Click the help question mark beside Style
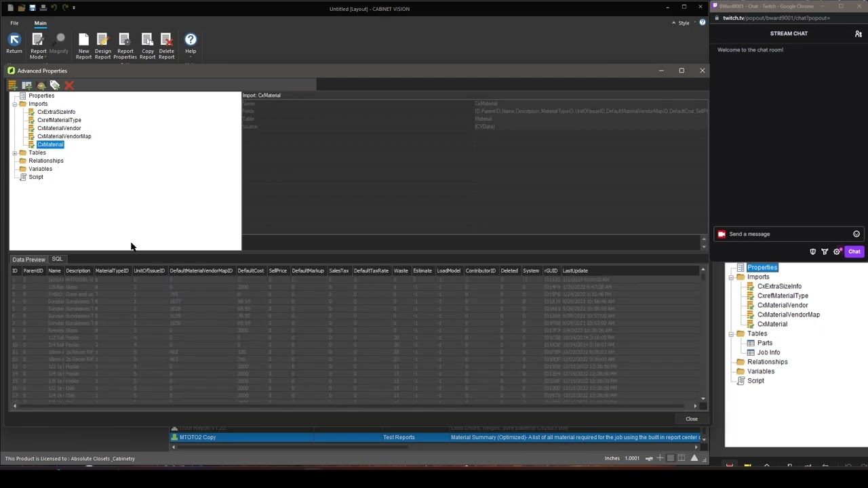The height and width of the screenshot is (488, 868). point(703,22)
